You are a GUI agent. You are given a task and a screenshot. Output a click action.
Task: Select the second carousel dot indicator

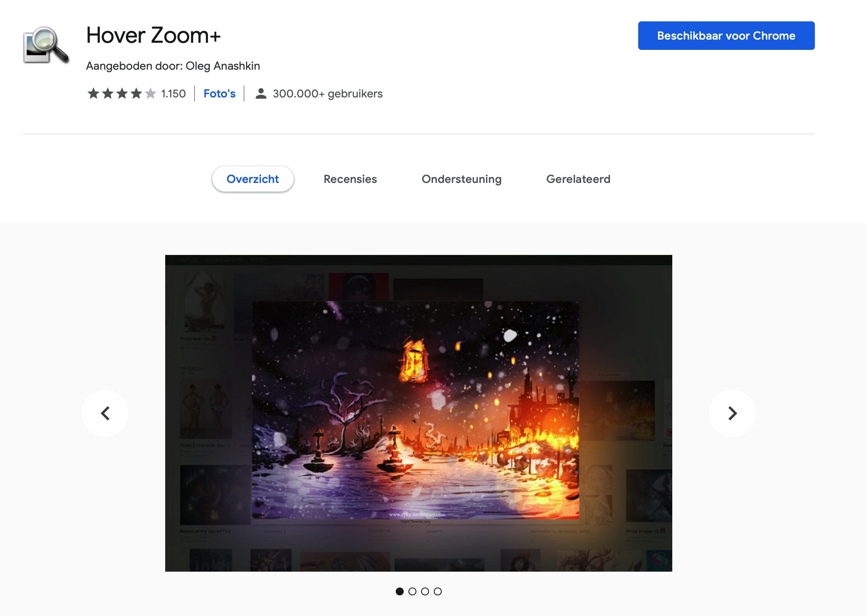click(412, 591)
